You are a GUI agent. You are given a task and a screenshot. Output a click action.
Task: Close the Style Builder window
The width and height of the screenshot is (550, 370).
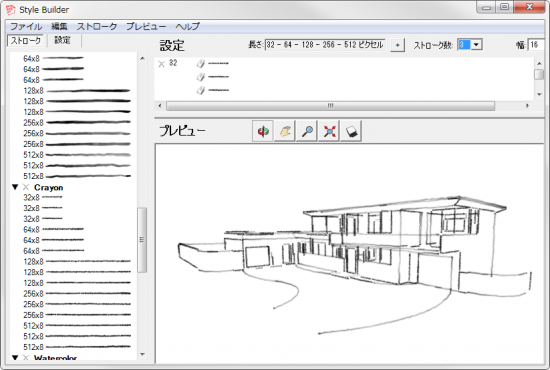(x=530, y=7)
